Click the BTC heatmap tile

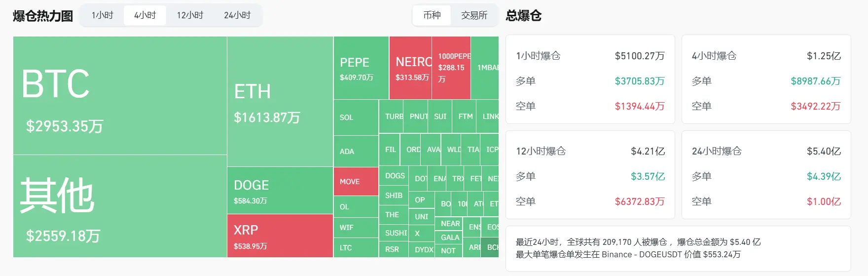point(120,95)
